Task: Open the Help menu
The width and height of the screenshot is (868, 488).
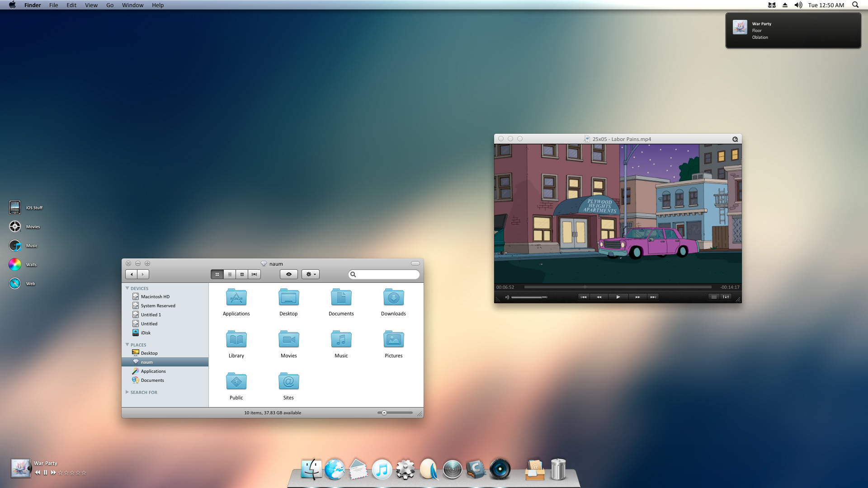Action: coord(158,5)
